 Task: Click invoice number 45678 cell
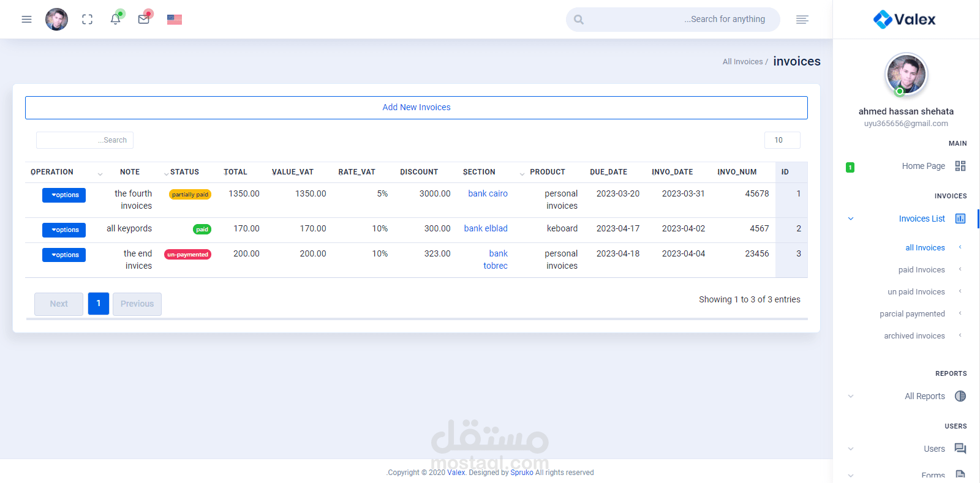(x=757, y=193)
